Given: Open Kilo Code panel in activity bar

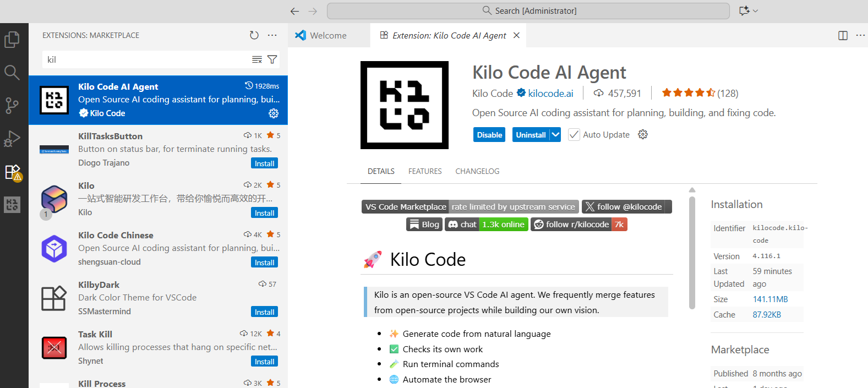Looking at the screenshot, I should click(x=12, y=205).
